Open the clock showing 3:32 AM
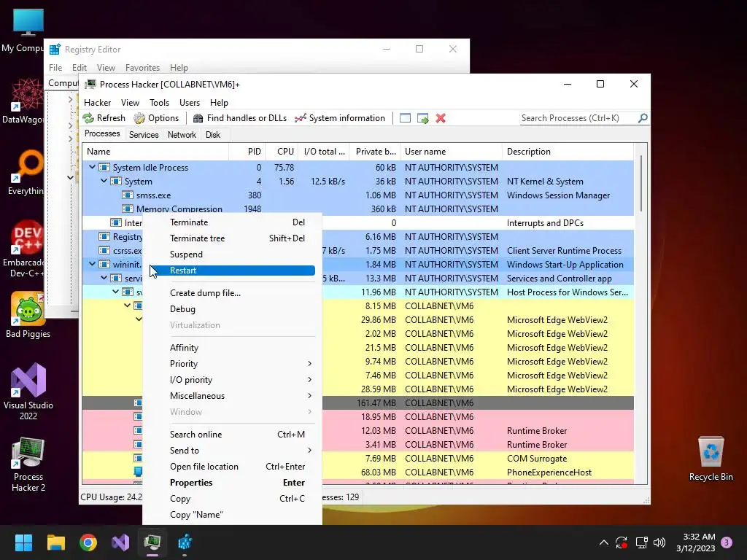Image resolution: width=747 pixels, height=560 pixels. pyautogui.click(x=695, y=542)
